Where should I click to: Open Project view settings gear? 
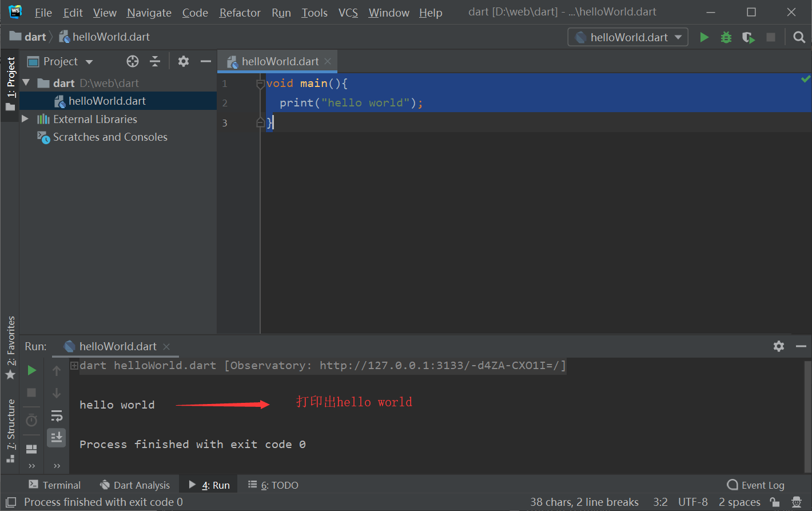(183, 61)
